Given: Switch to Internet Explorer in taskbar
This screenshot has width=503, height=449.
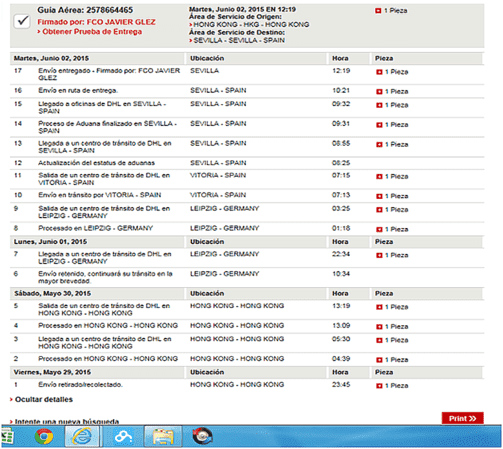Looking at the screenshot, I should coord(82,436).
